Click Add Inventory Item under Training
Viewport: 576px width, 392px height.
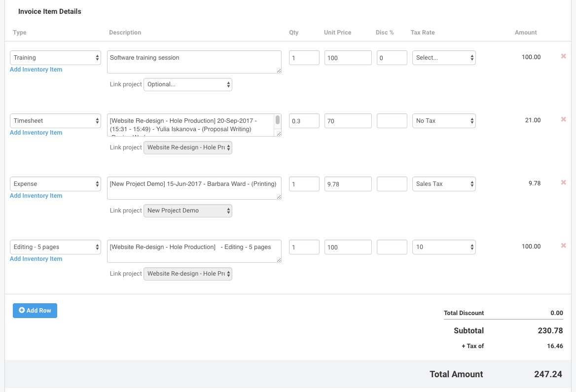tap(36, 70)
